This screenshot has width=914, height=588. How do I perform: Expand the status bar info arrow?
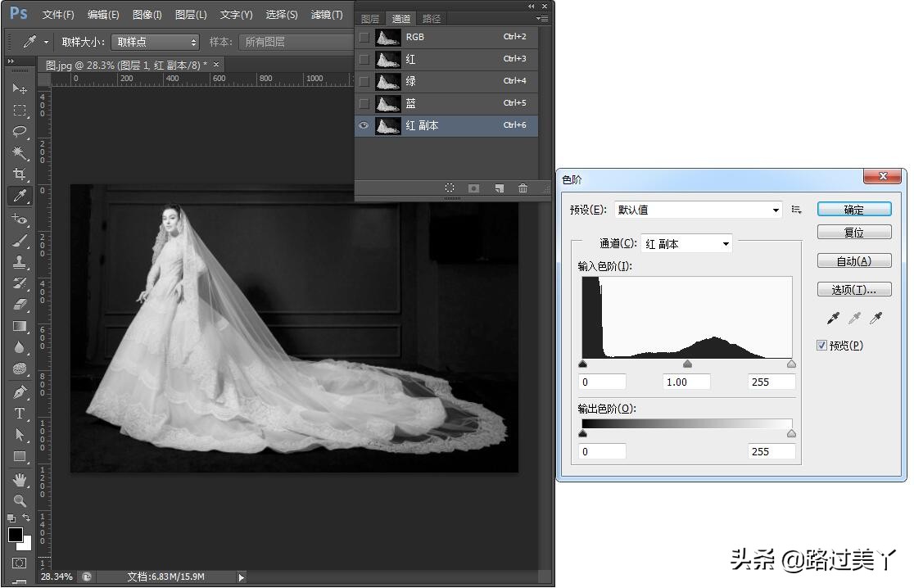tap(242, 577)
